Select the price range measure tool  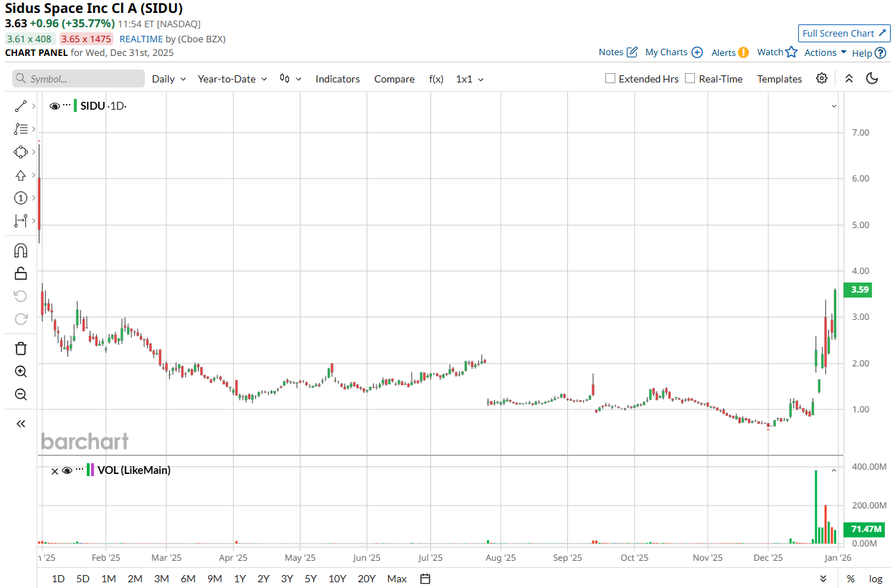pos(20,221)
